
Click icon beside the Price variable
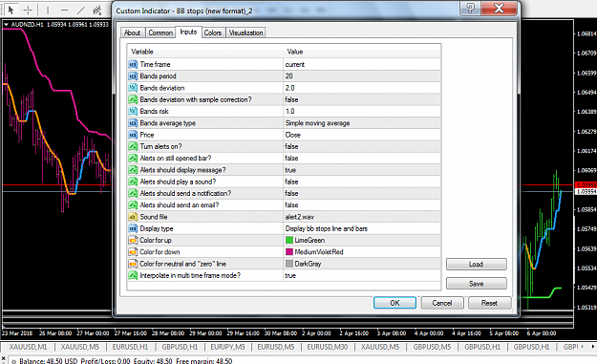(133, 135)
